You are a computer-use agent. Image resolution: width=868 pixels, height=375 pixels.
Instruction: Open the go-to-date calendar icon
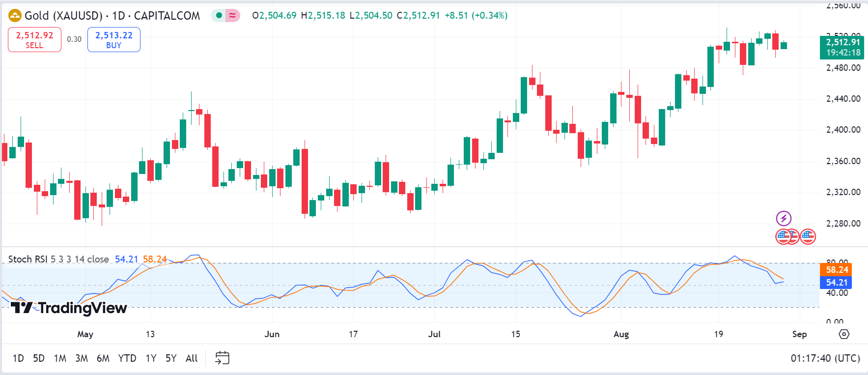coord(222,358)
